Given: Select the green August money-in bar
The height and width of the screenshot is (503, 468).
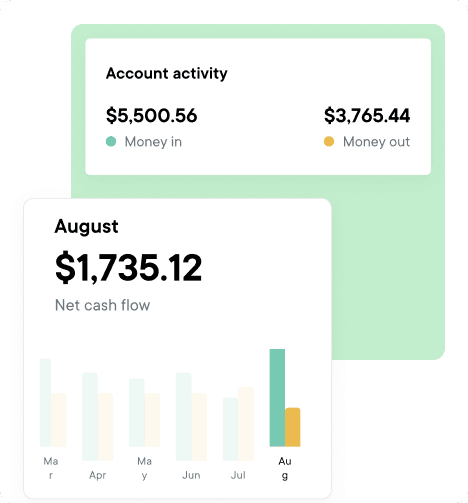Looking at the screenshot, I should click(277, 398).
